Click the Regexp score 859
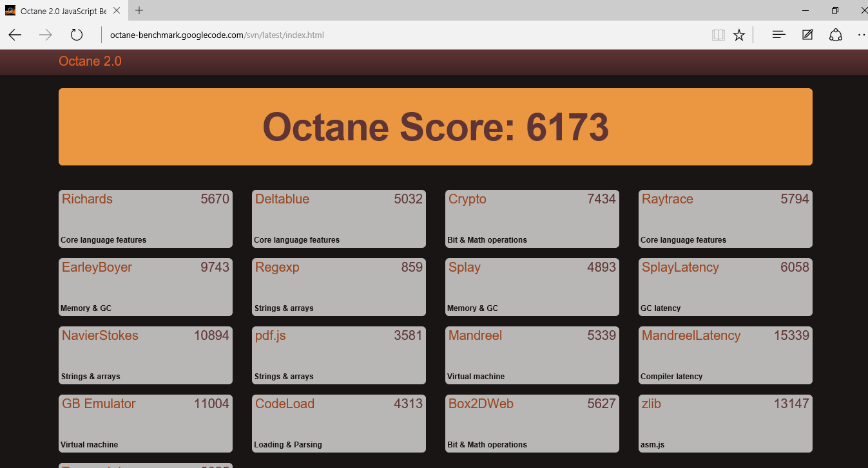868x468 pixels. [x=412, y=267]
